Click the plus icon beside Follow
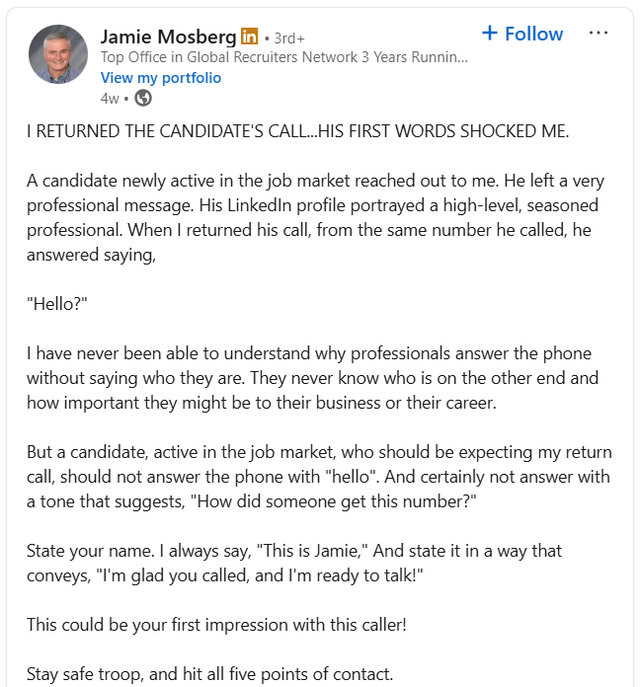Screen dimensions: 640x687 pyautogui.click(x=490, y=33)
